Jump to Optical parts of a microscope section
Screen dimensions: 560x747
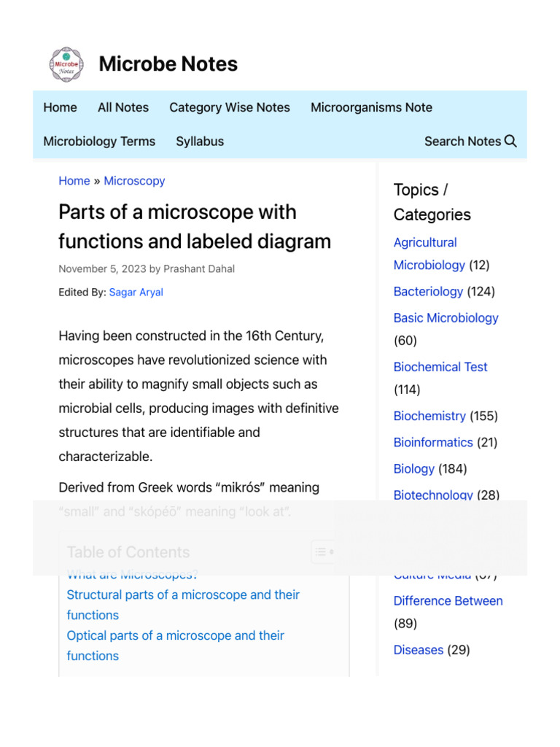[x=175, y=635]
